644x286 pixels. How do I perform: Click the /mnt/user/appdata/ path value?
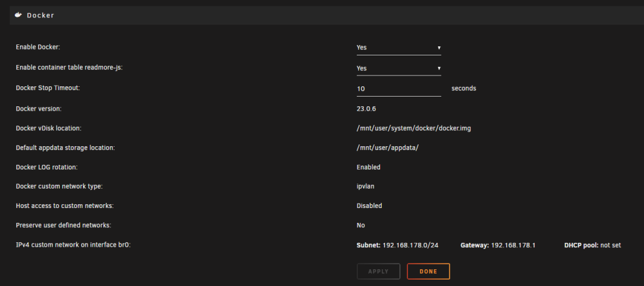click(387, 148)
